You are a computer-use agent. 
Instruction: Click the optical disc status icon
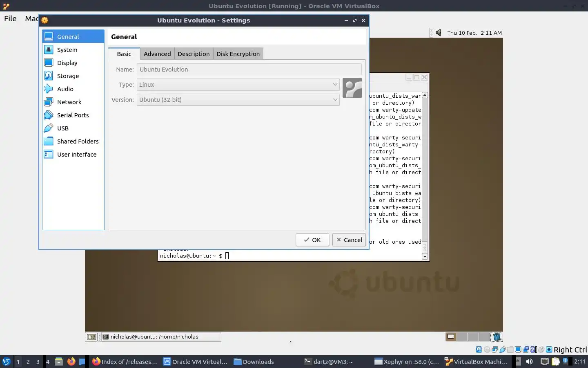coord(487,350)
